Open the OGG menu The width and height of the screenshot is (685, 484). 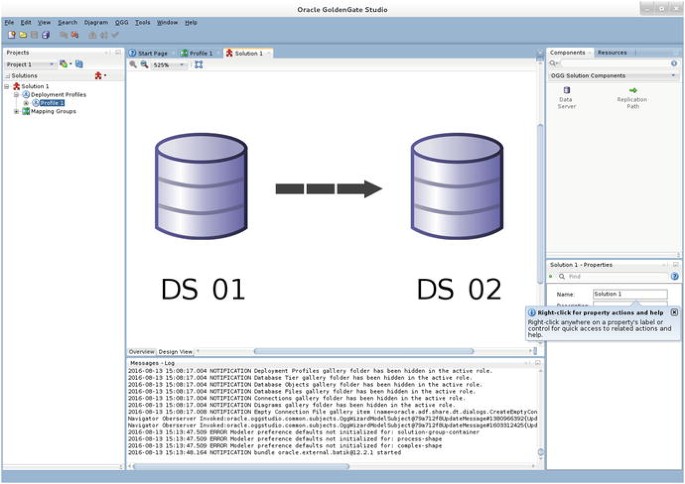click(121, 22)
